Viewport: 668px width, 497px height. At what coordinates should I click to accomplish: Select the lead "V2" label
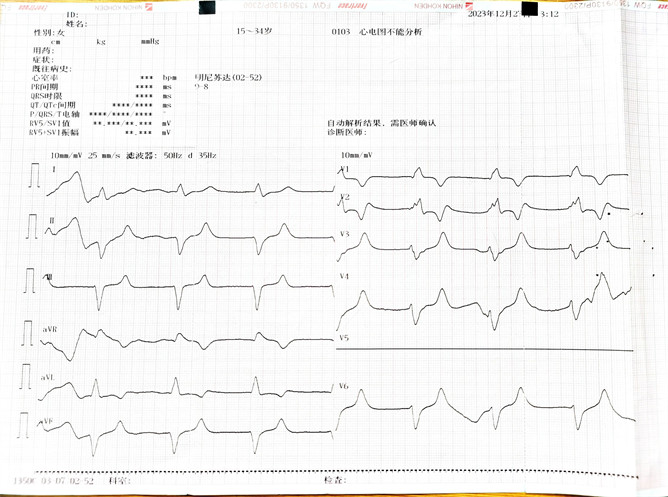pyautogui.click(x=345, y=197)
